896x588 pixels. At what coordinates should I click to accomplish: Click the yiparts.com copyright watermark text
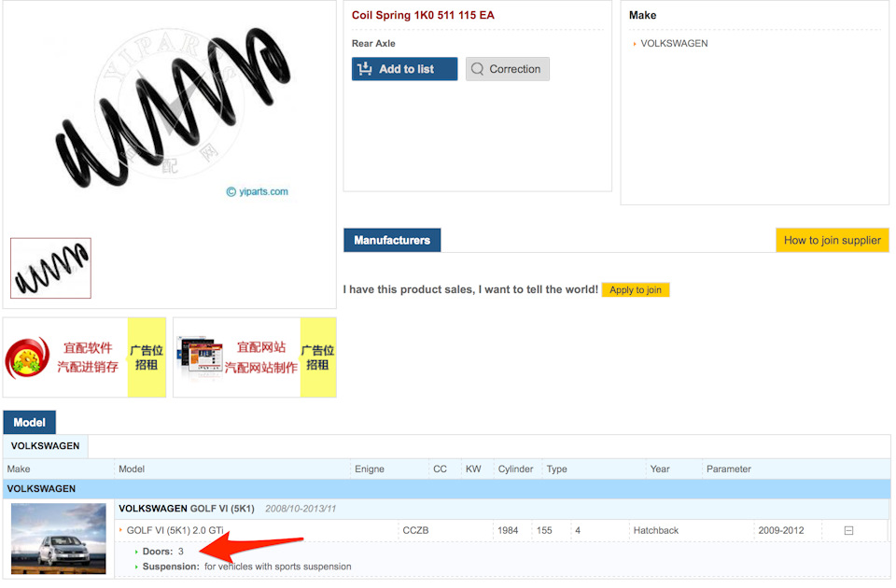pyautogui.click(x=258, y=191)
